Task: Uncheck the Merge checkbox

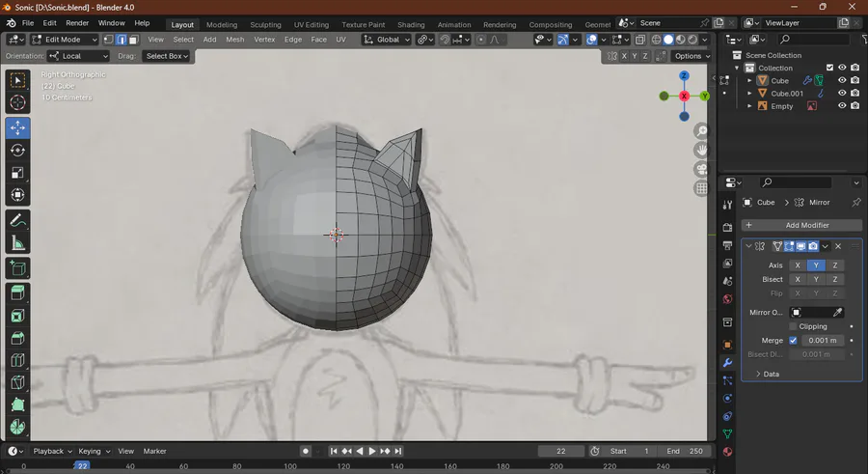Action: pyautogui.click(x=794, y=341)
